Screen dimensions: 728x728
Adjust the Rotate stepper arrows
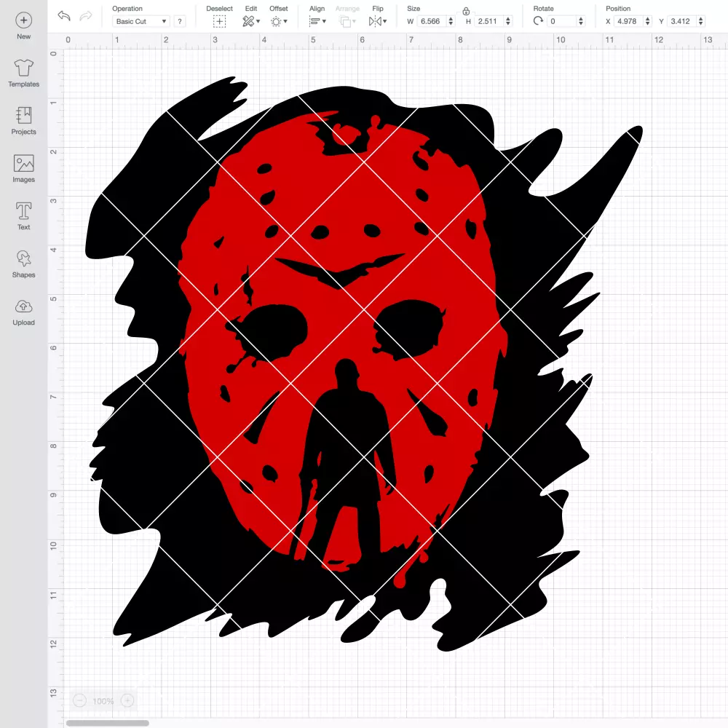[581, 21]
